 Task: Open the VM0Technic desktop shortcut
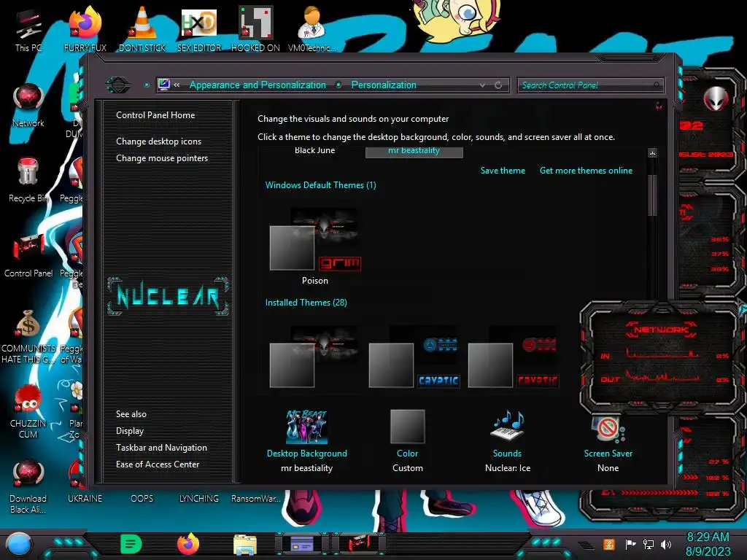(x=312, y=30)
